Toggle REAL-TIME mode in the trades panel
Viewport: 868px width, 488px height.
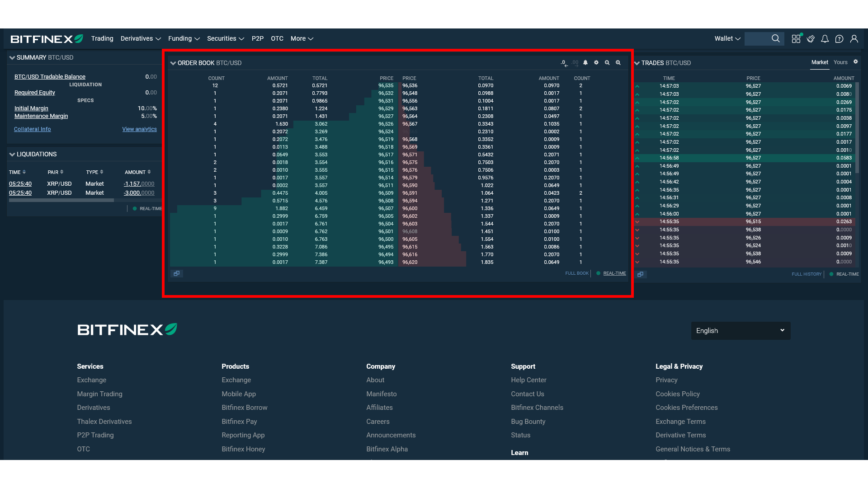(x=847, y=274)
